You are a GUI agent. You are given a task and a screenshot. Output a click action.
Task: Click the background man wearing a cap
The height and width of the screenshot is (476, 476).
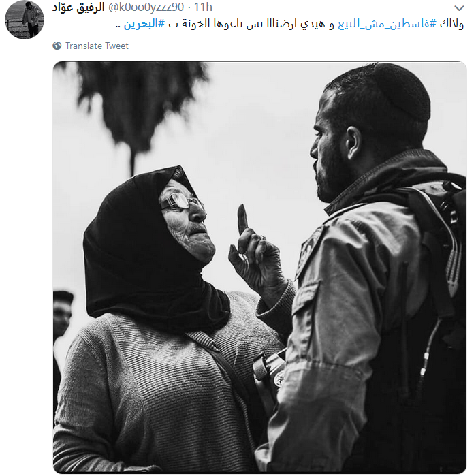point(62,316)
